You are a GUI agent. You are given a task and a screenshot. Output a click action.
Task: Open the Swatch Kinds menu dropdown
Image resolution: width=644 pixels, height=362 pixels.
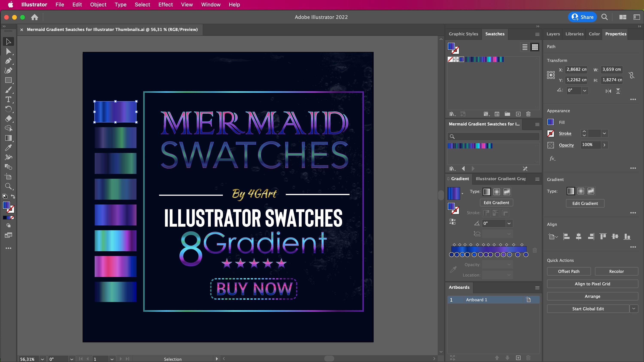click(486, 114)
